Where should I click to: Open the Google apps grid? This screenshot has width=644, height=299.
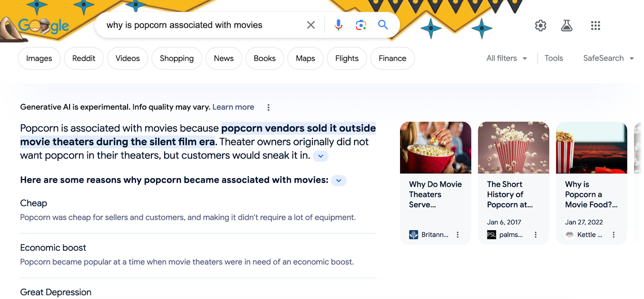(x=595, y=26)
